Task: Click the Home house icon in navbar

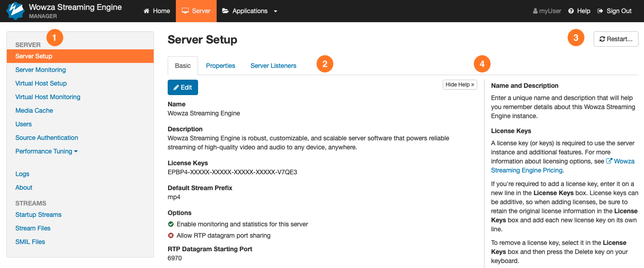Action: pyautogui.click(x=146, y=11)
